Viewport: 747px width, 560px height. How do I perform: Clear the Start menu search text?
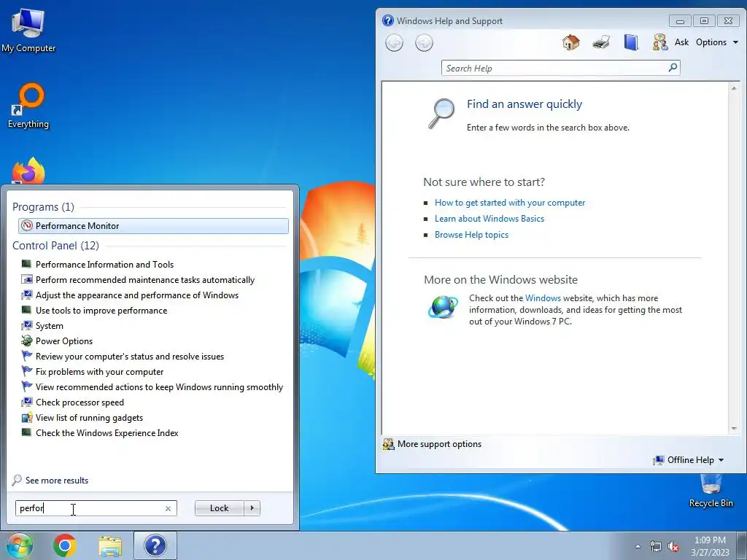pos(168,508)
